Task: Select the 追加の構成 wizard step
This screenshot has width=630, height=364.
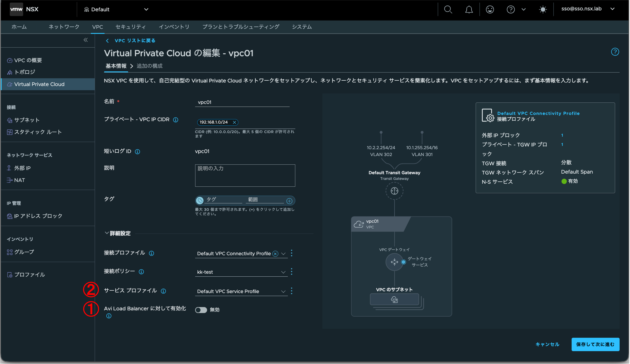Action: pos(150,66)
